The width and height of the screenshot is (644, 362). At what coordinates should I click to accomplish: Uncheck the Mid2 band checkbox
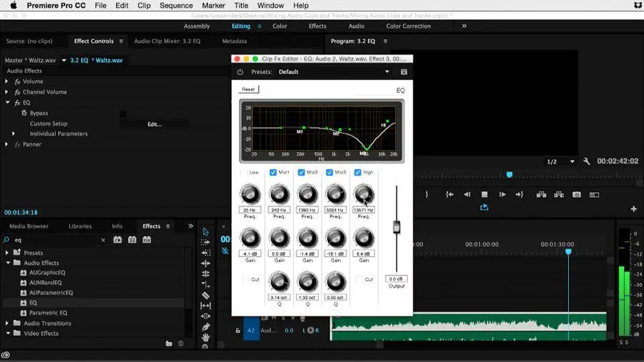[301, 172]
